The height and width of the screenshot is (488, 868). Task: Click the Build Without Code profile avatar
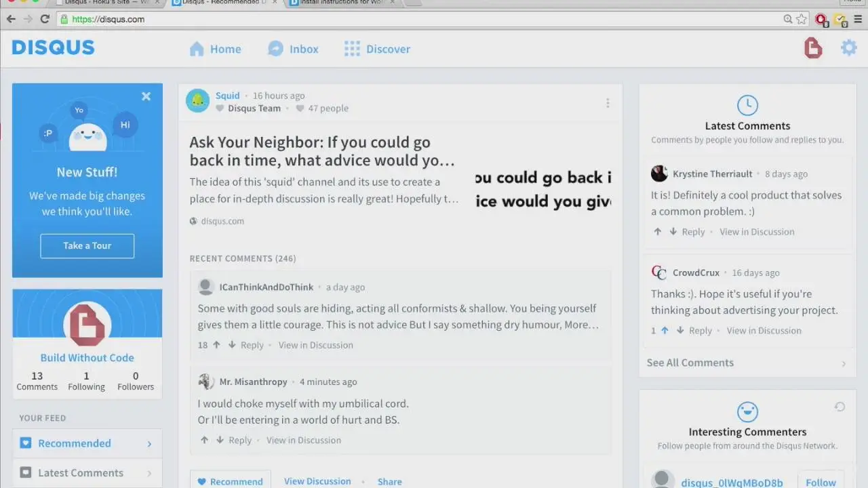pos(87,325)
